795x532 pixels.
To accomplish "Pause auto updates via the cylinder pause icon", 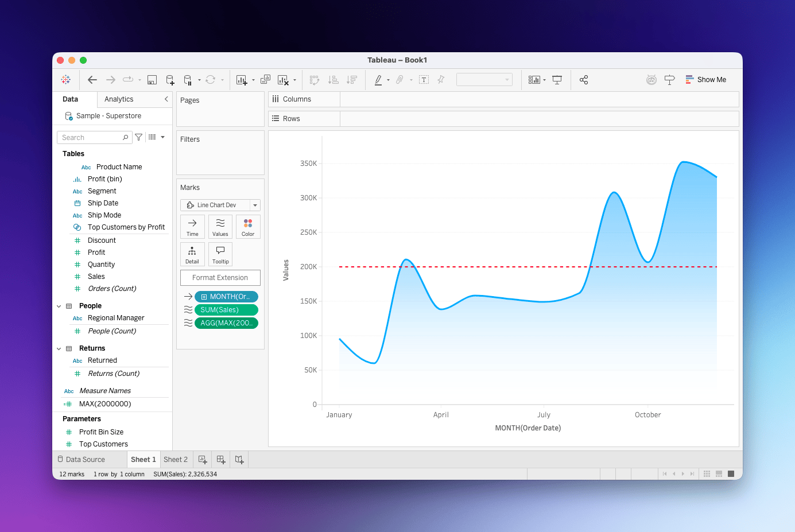I will click(188, 80).
